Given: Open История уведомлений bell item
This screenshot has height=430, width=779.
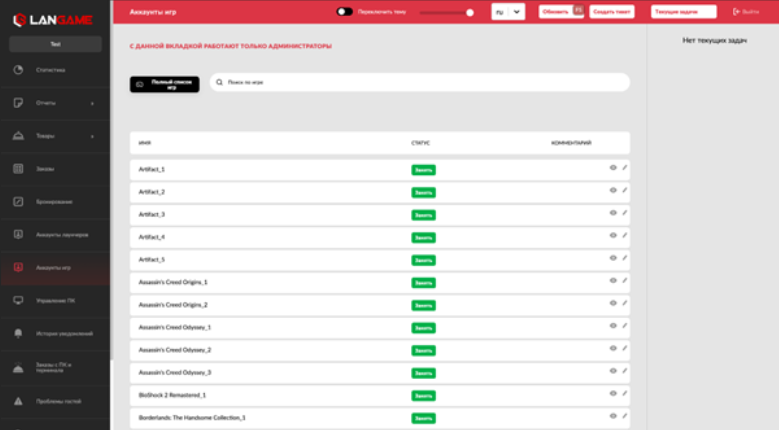Looking at the screenshot, I should pyautogui.click(x=55, y=334).
